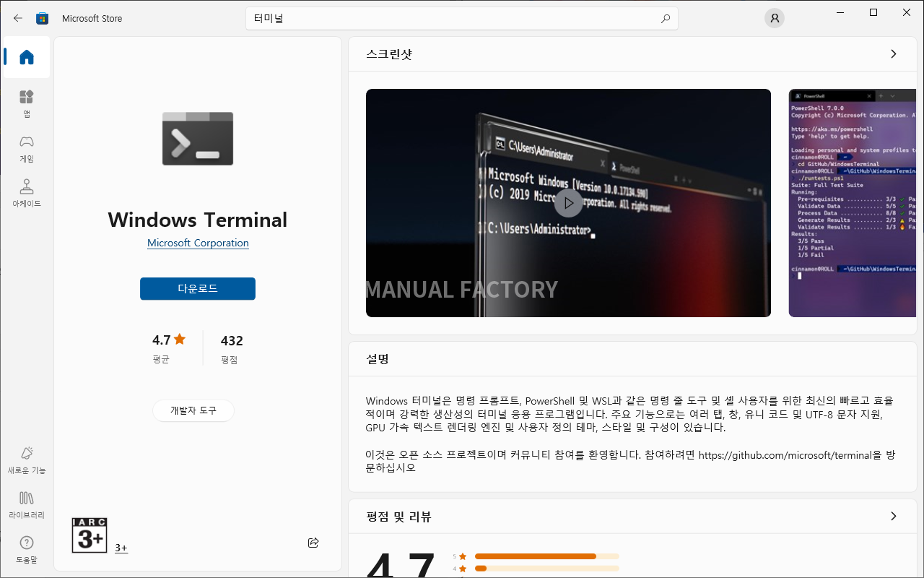This screenshot has width=924, height=578.
Task: Click the Windows Terminal title text
Action: (x=198, y=220)
